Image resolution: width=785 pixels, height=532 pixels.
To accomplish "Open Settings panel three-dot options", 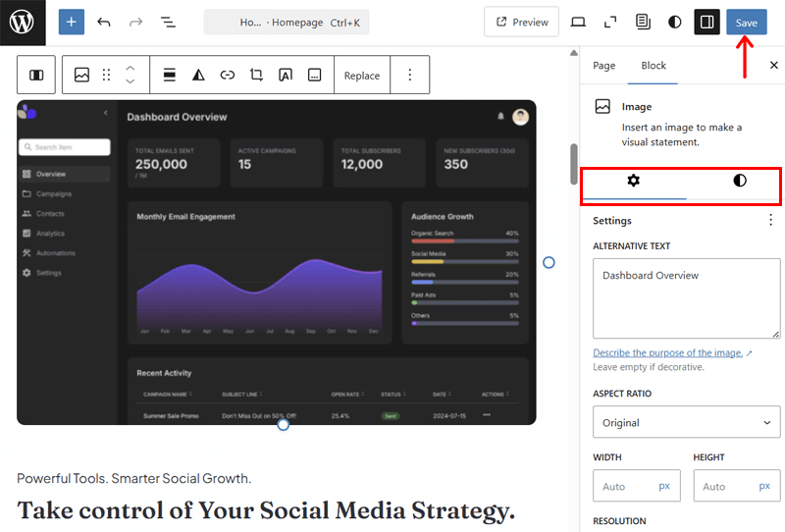I will click(770, 220).
